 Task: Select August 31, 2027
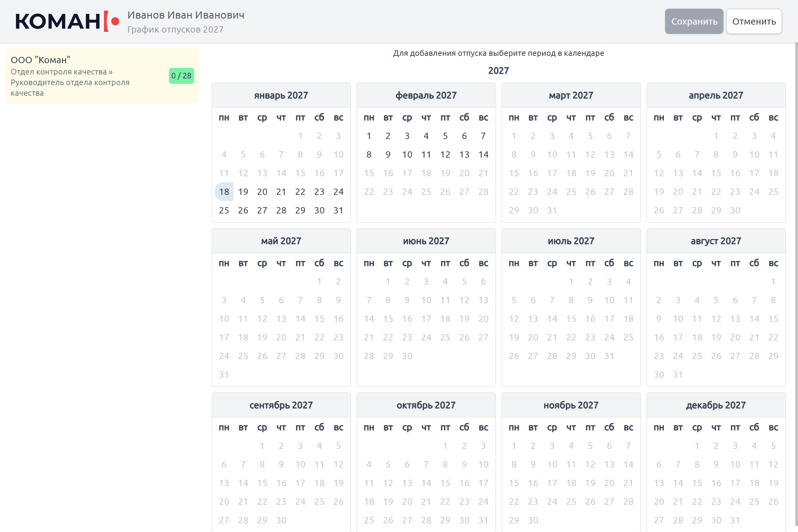coord(678,375)
